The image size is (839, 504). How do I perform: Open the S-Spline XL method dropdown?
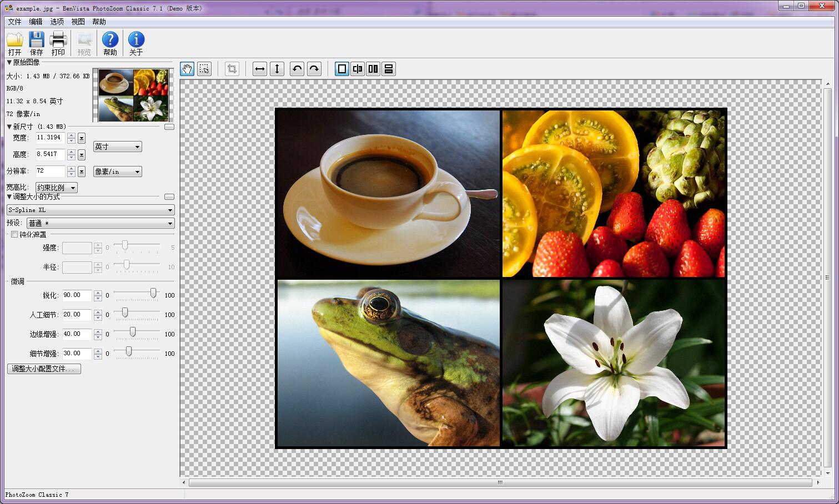coord(91,210)
